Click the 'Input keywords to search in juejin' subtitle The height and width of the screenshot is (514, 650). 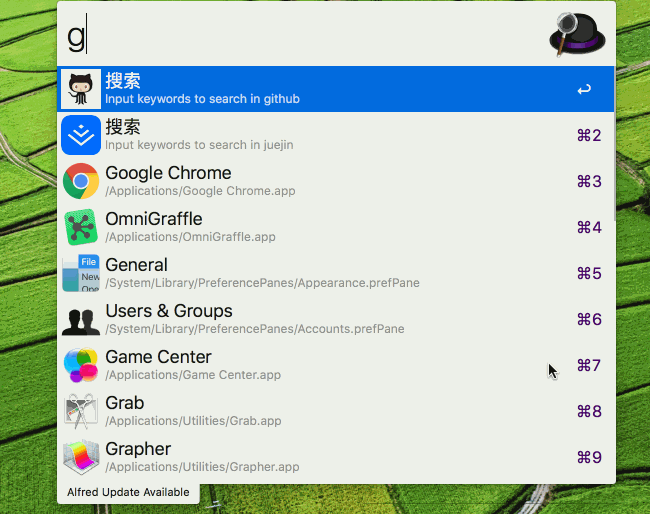tap(199, 145)
